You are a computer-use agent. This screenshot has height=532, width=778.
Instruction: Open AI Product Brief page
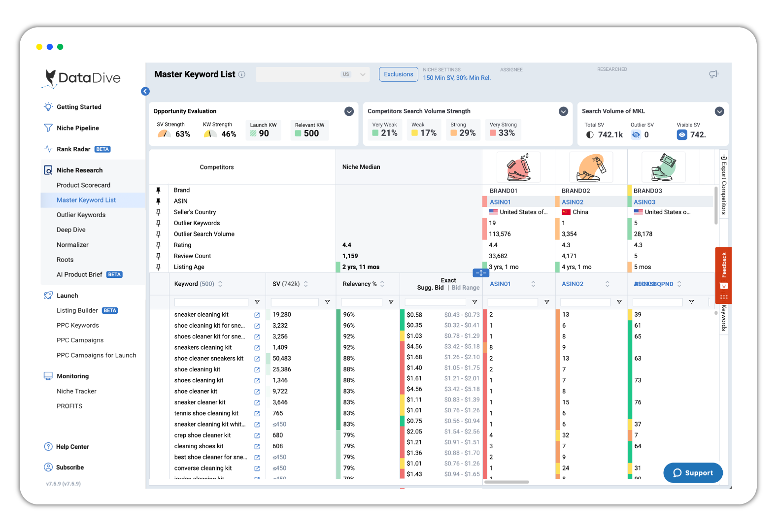tap(79, 274)
